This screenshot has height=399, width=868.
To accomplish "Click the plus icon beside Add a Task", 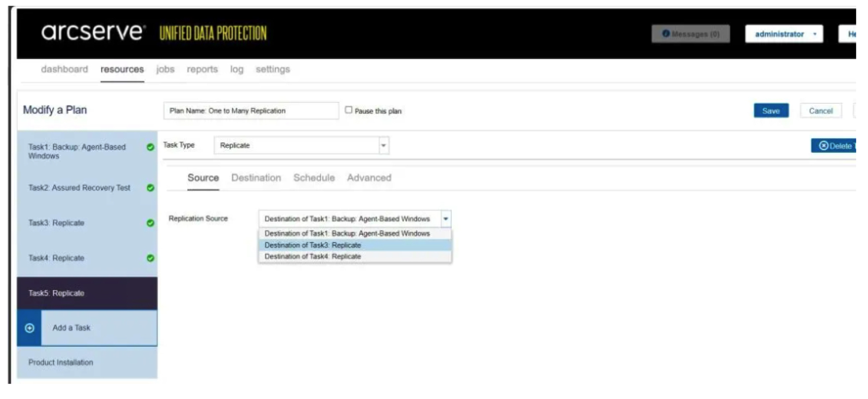I will click(30, 328).
